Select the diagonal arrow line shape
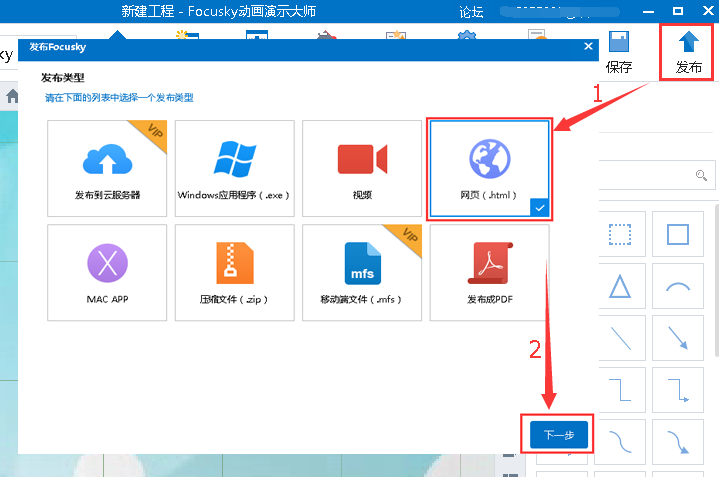This screenshot has width=719, height=477. pyautogui.click(x=678, y=338)
